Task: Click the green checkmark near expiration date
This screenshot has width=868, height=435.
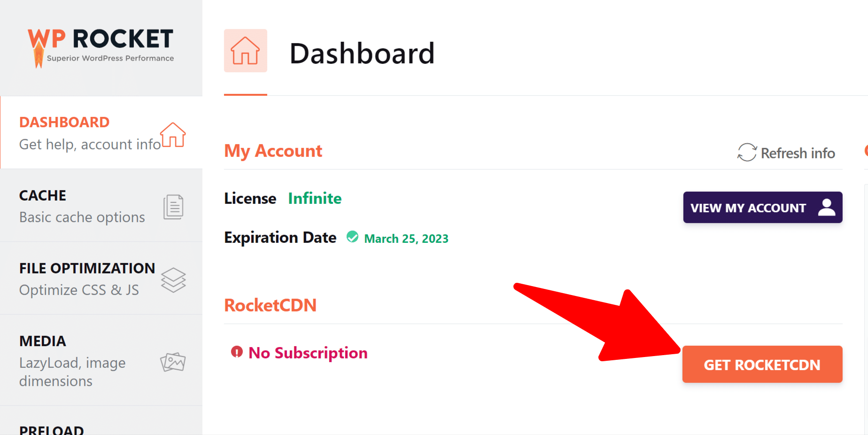Action: coord(353,237)
